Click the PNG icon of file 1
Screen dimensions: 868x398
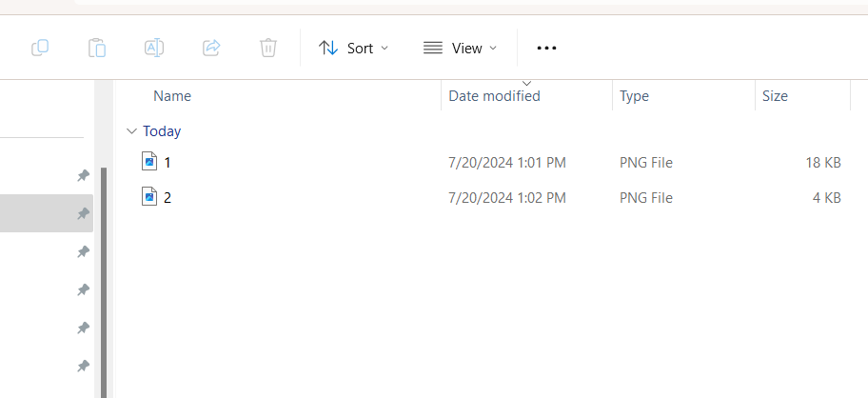coord(149,162)
